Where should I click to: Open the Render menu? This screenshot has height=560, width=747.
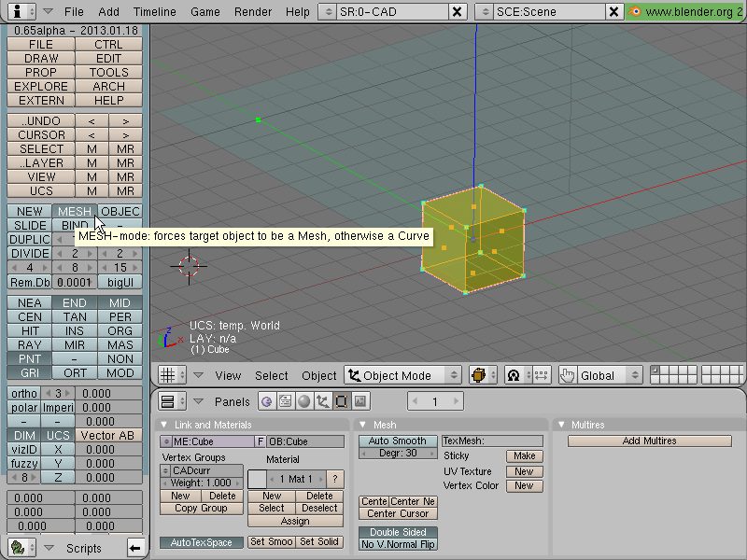tap(252, 11)
